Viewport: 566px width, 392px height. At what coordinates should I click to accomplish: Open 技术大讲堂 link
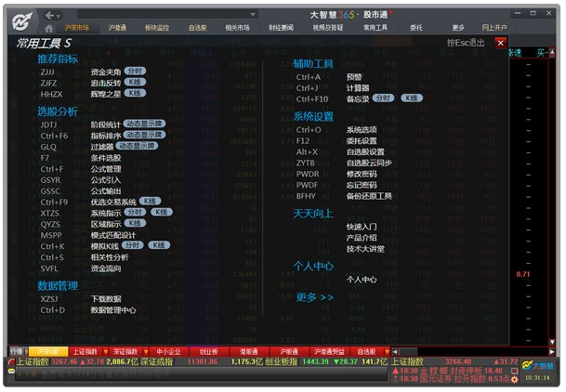pyautogui.click(x=365, y=249)
